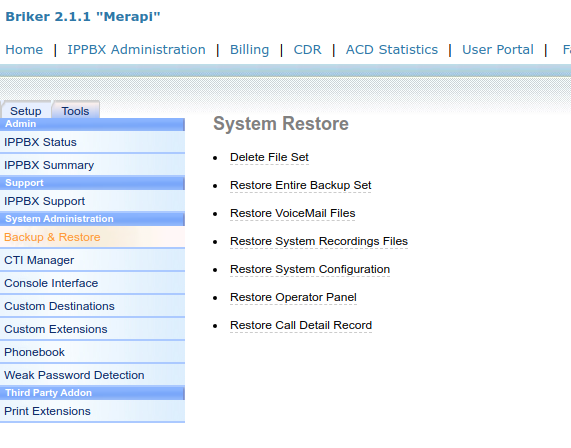Open the Billing section

(x=249, y=50)
